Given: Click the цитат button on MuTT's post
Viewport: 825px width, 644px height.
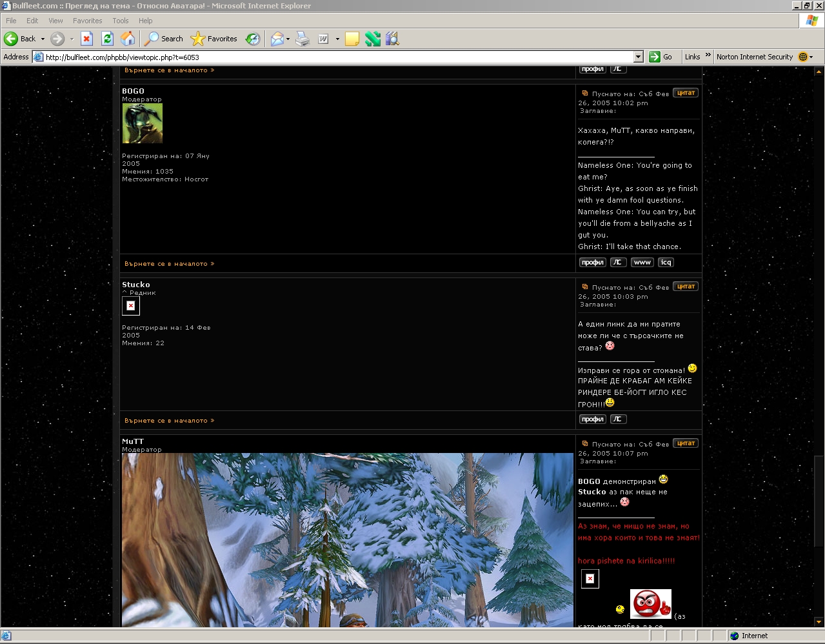Looking at the screenshot, I should coord(686,443).
